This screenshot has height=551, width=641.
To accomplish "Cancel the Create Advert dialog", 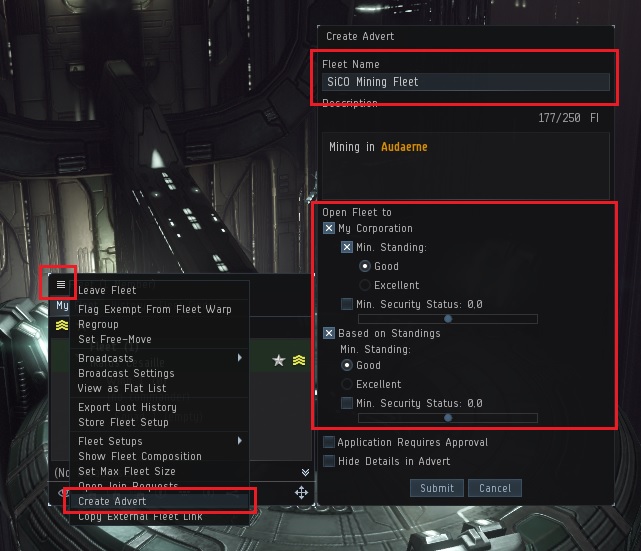I will coord(495,488).
